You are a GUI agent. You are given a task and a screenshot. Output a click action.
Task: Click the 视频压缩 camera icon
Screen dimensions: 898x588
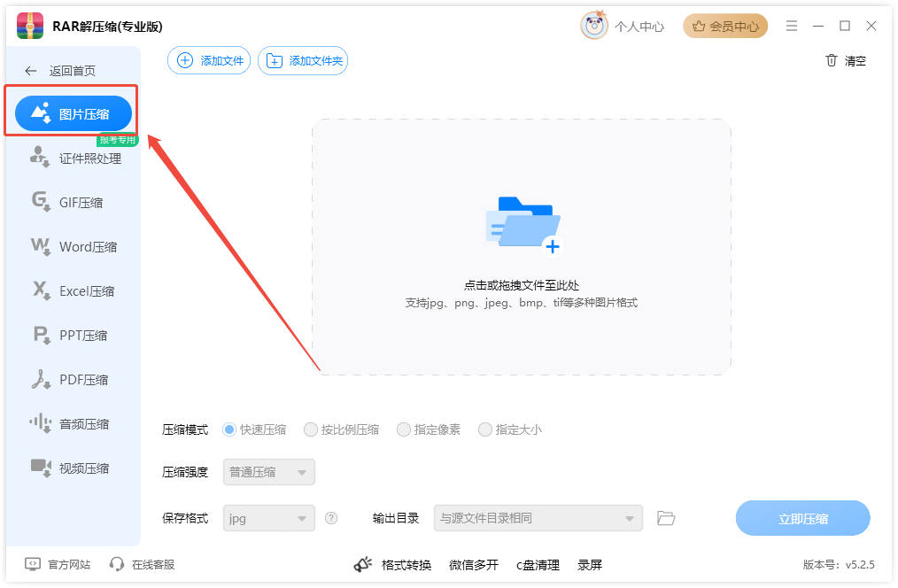coord(41,468)
